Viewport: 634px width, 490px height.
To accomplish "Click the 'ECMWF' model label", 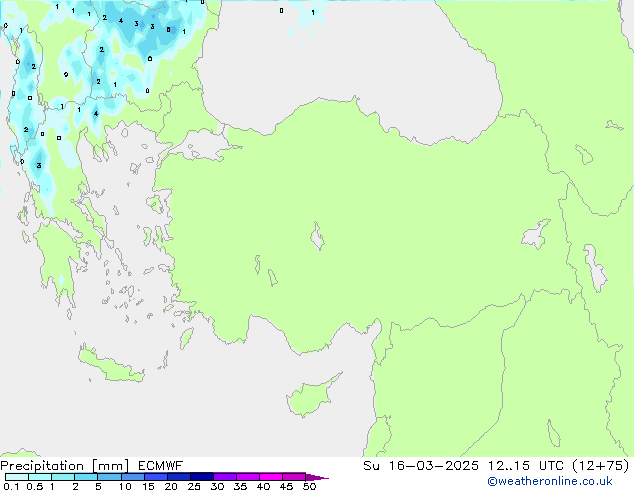I will (x=161, y=466).
